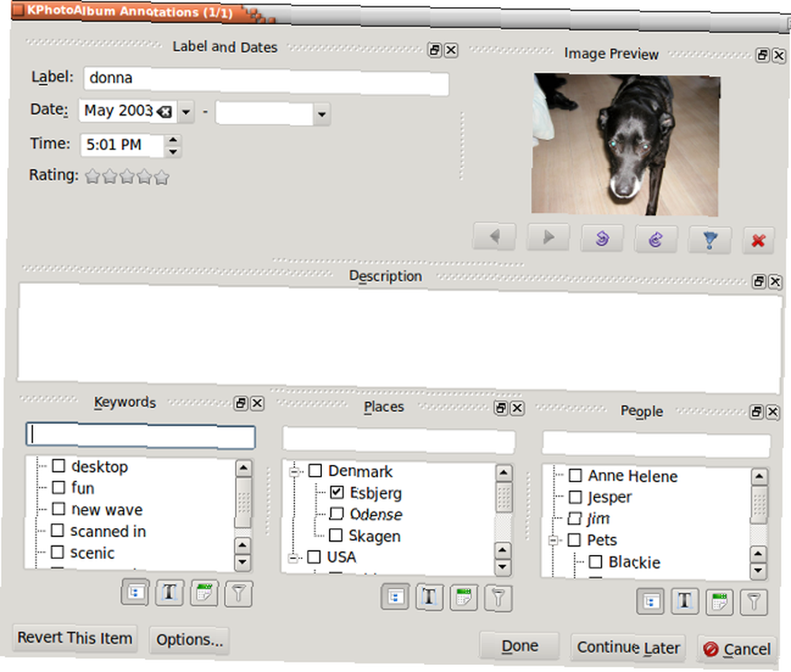Viewport: 791px width, 672px height.
Task: Show Keywords as tree view icon
Action: coord(135,593)
